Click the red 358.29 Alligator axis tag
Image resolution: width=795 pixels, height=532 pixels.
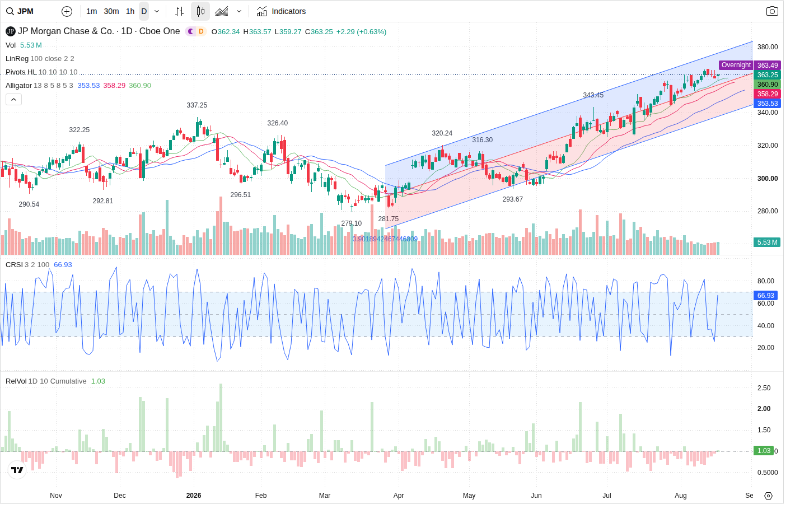(x=768, y=94)
